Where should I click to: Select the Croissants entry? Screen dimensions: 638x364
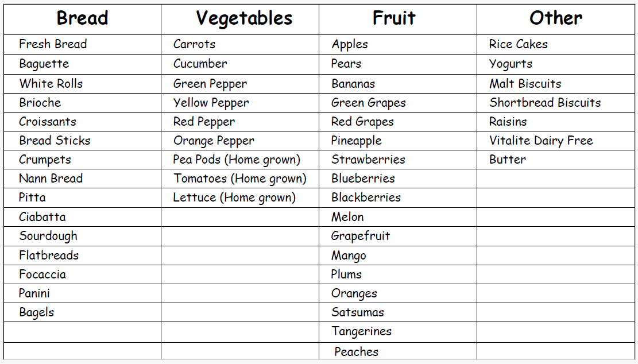click(x=48, y=122)
